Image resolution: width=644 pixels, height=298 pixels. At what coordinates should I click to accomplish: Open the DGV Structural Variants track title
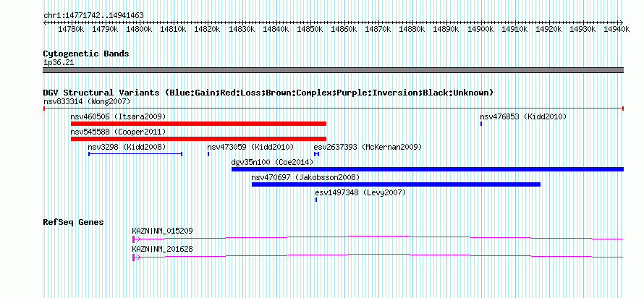point(268,93)
